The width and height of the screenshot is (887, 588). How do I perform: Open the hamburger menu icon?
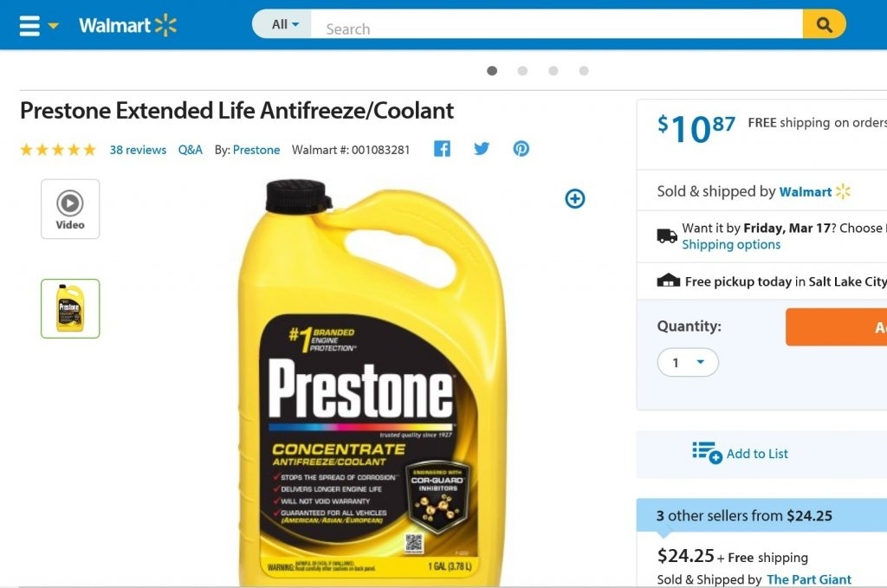tap(29, 26)
